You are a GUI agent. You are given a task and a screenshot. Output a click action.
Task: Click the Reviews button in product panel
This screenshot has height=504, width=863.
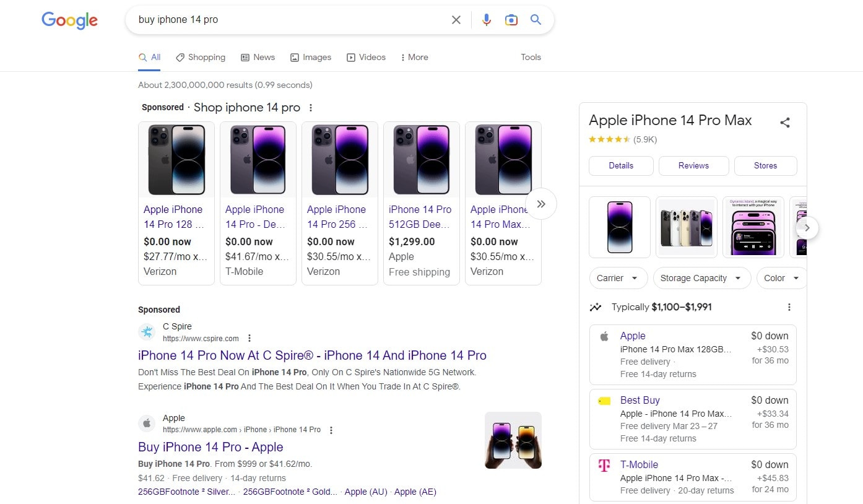pos(693,165)
